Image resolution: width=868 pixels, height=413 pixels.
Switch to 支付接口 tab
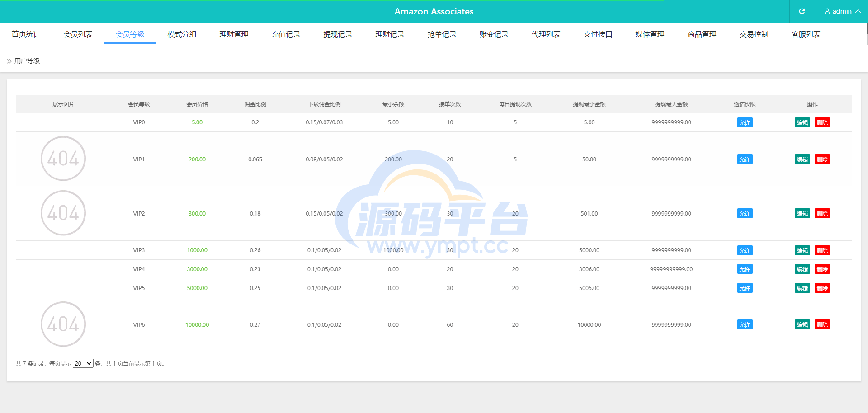point(598,34)
